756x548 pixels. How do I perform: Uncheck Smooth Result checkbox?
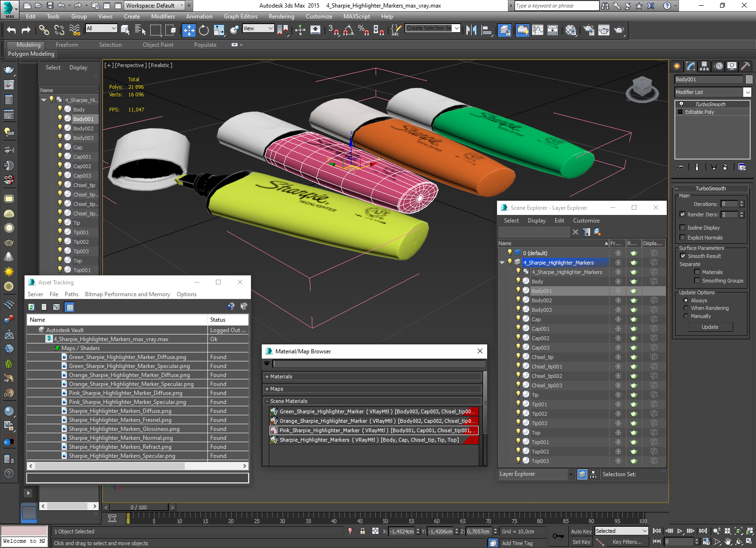pyautogui.click(x=683, y=256)
